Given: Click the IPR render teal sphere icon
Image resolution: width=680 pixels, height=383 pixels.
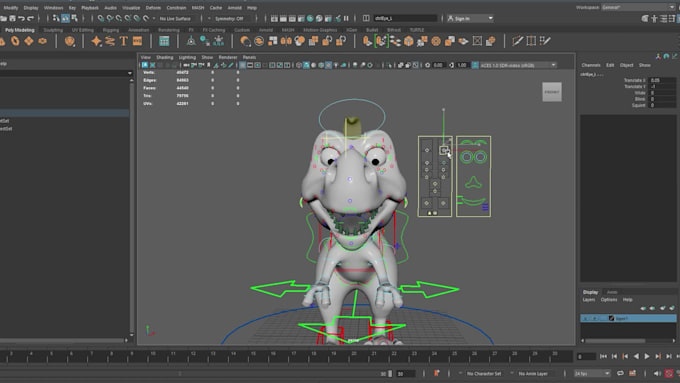Looking at the screenshot, I should pos(310,18).
